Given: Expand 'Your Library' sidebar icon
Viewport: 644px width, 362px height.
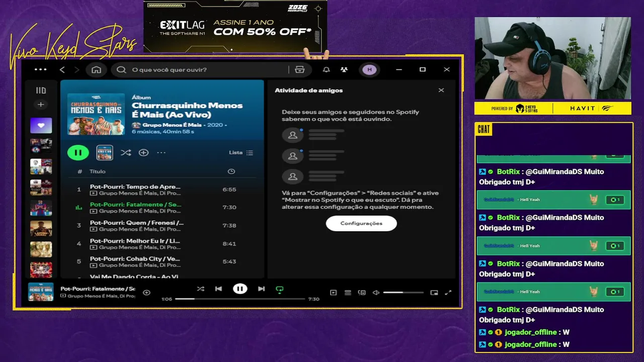Looking at the screenshot, I should [x=41, y=90].
